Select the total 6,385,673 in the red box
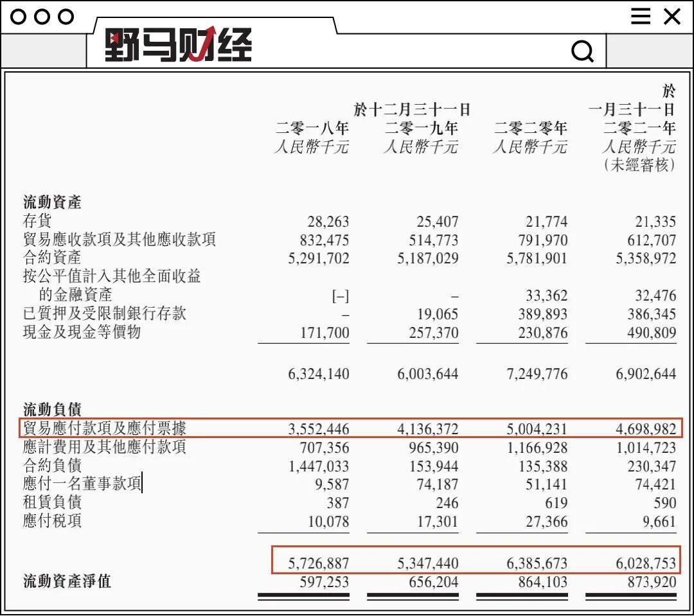Image resolution: width=694 pixels, height=616 pixels. coord(538,562)
